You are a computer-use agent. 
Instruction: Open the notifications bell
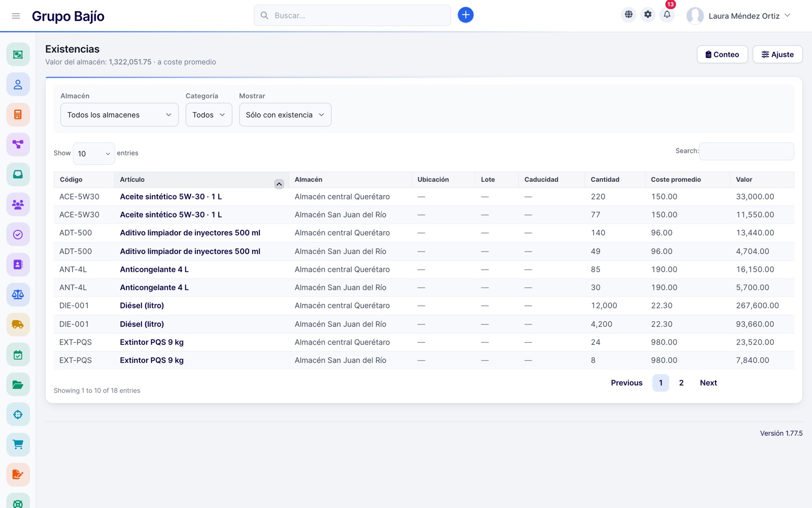point(667,15)
